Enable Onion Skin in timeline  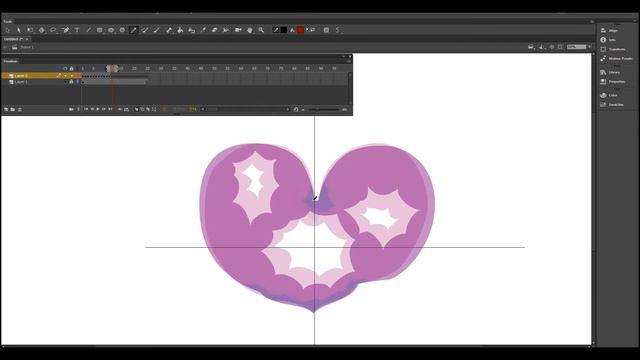(136, 109)
